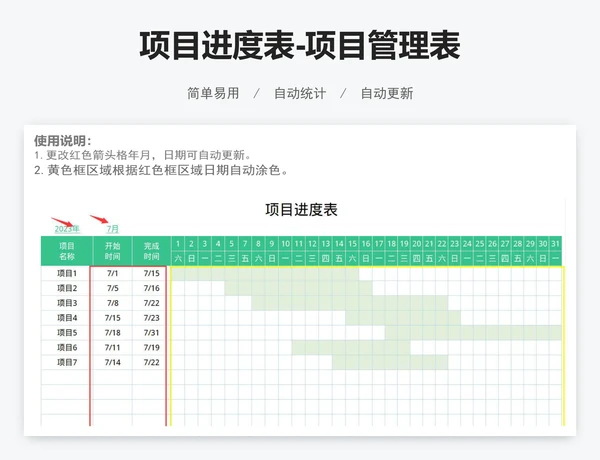Select the 2023年 year cell
This screenshot has height=460, width=600.
(67, 229)
